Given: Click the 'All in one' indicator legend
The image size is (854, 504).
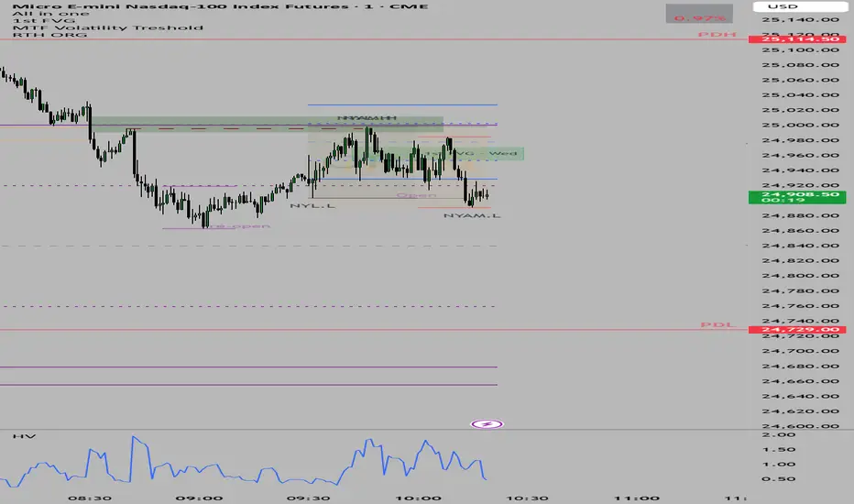Looking at the screenshot, I should pyautogui.click(x=50, y=14).
